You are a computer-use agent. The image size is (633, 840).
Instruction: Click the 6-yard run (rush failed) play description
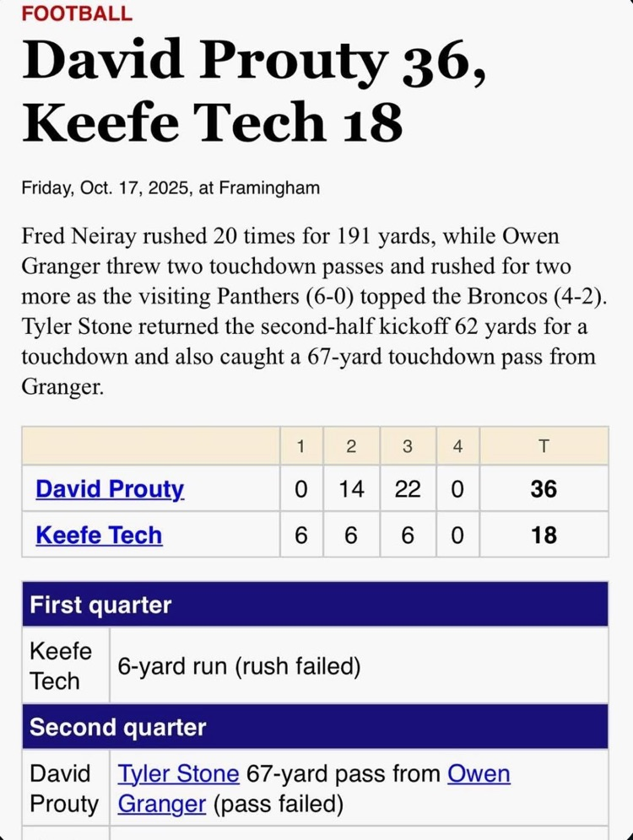tap(239, 667)
